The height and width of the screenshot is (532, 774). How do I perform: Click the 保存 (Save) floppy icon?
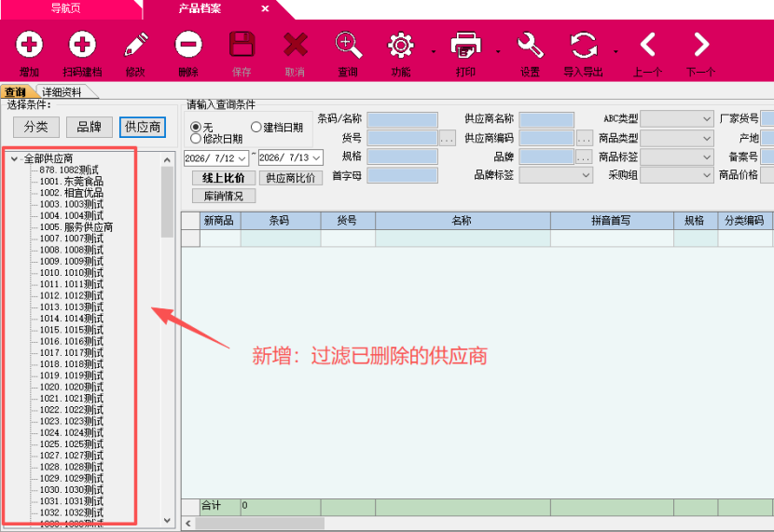tap(242, 46)
